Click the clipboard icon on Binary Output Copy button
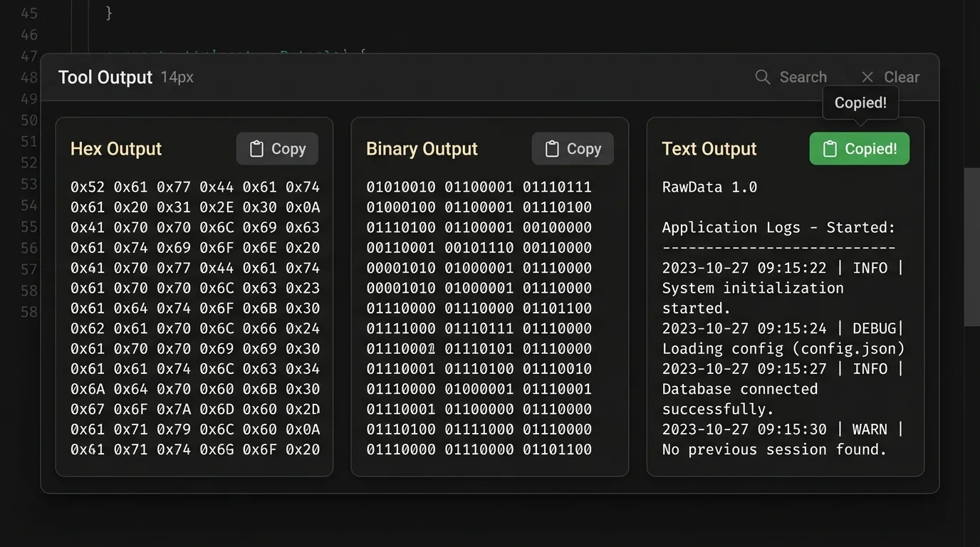 (x=551, y=148)
